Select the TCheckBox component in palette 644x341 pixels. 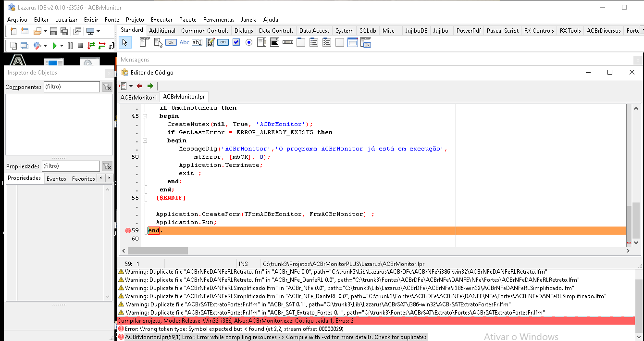pyautogui.click(x=236, y=42)
